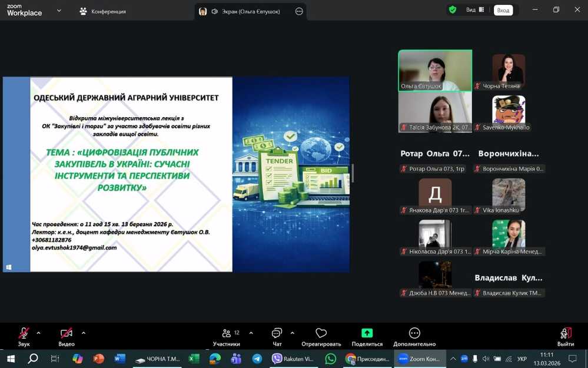This screenshot has width=588, height=368.
Task: Leave the meeting with the Exit button
Action: coord(566,336)
